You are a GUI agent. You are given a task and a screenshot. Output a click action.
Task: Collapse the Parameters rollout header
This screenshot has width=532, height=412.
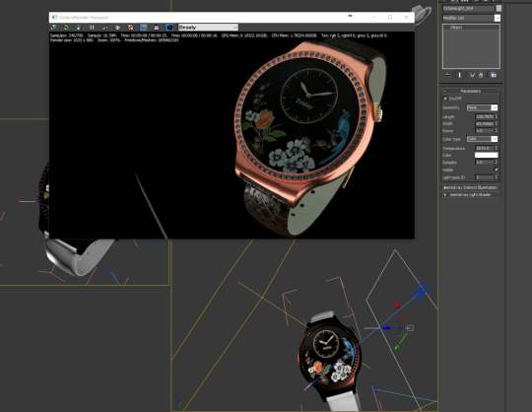tap(471, 91)
